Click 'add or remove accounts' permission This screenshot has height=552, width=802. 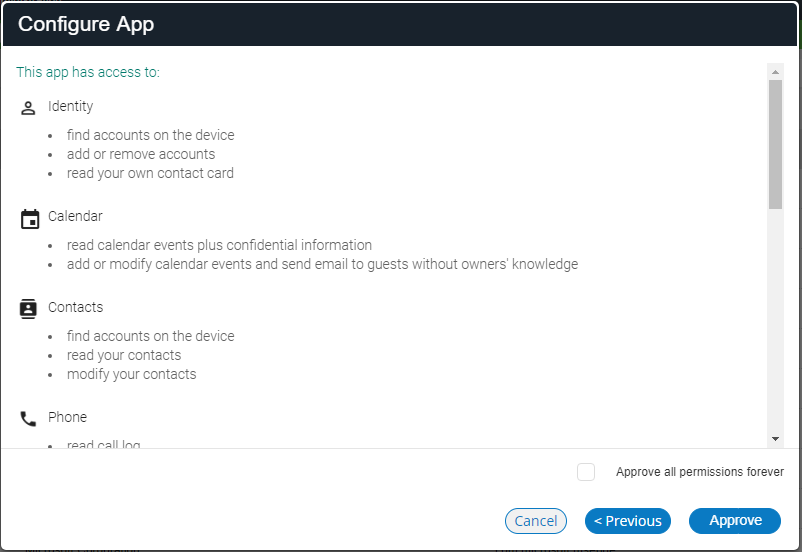pos(141,154)
